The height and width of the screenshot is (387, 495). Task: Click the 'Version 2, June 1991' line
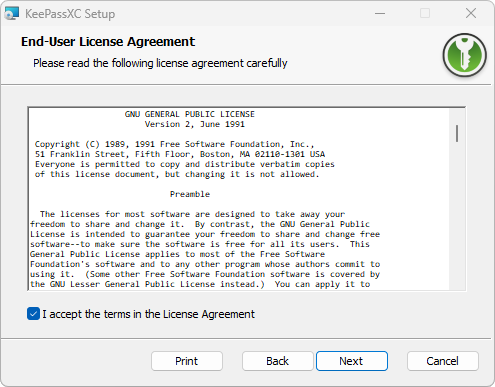click(x=195, y=124)
